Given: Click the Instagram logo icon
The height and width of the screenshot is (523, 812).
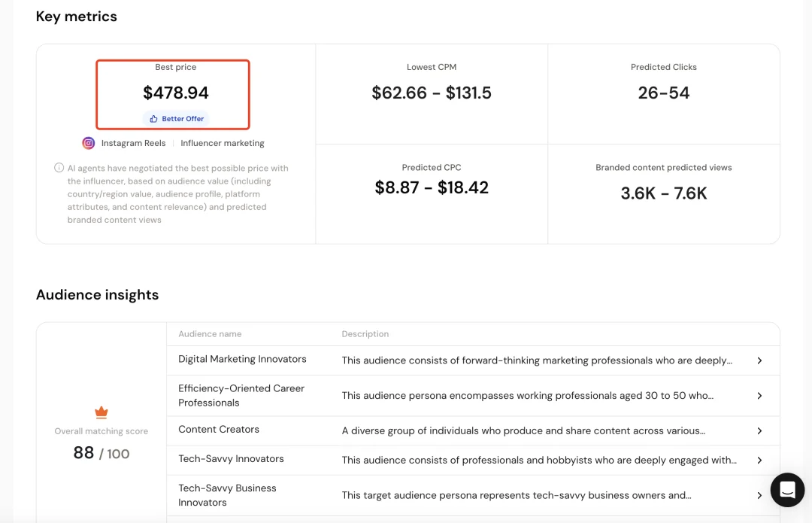Looking at the screenshot, I should [89, 143].
